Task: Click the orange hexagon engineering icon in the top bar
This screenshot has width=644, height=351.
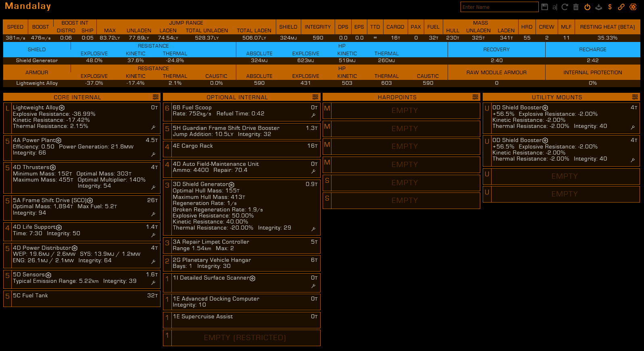Action: point(633,7)
